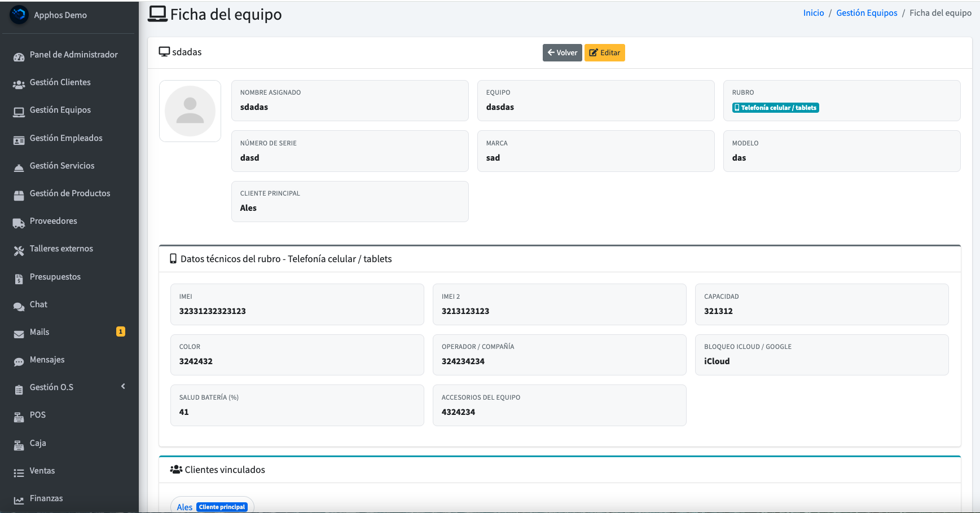Viewport: 980px width, 513px height.
Task: Select the IMEI 2 value 3213123123
Action: [x=465, y=311]
